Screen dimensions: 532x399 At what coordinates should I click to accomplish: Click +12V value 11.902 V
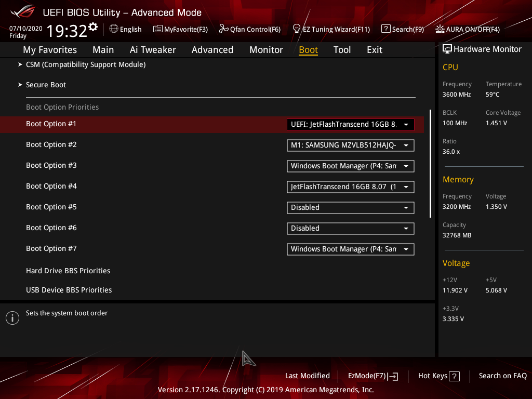(x=455, y=290)
